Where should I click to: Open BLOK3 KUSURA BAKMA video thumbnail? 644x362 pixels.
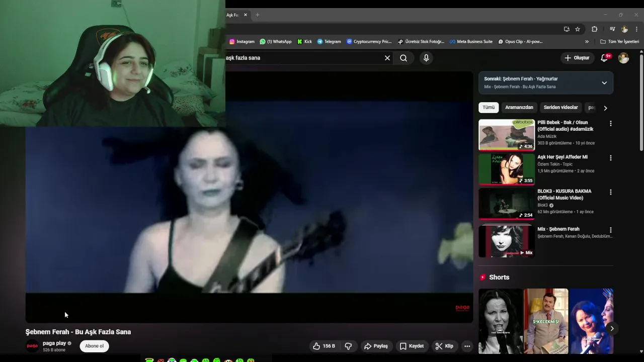point(507,204)
